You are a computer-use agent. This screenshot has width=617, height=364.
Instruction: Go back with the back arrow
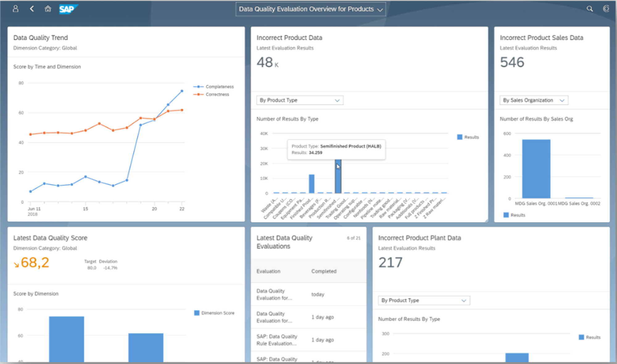point(32,9)
